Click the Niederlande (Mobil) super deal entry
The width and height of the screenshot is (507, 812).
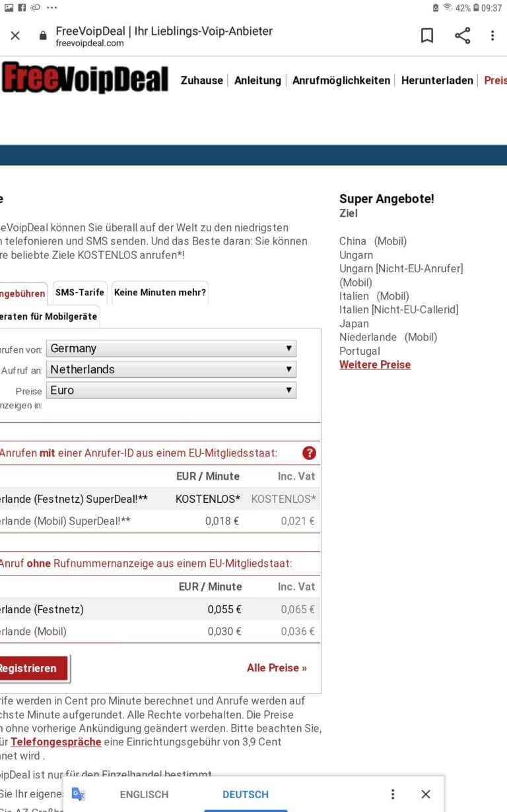click(388, 337)
